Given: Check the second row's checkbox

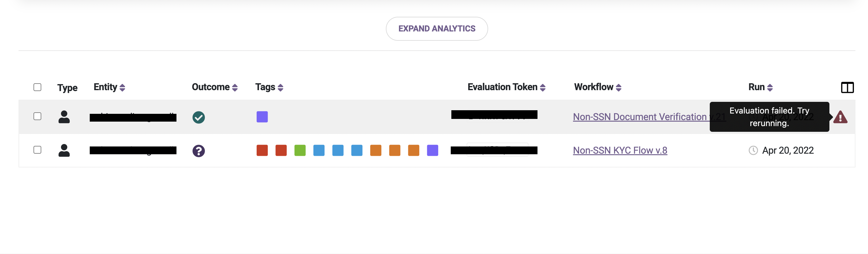Looking at the screenshot, I should click(37, 150).
